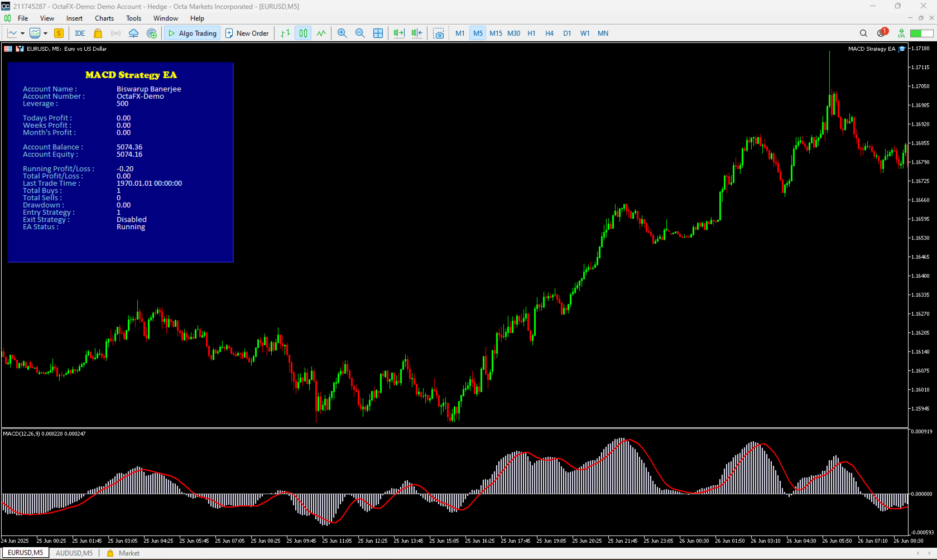Click the Signals broadcast icon
The image size is (937, 560).
tap(116, 33)
